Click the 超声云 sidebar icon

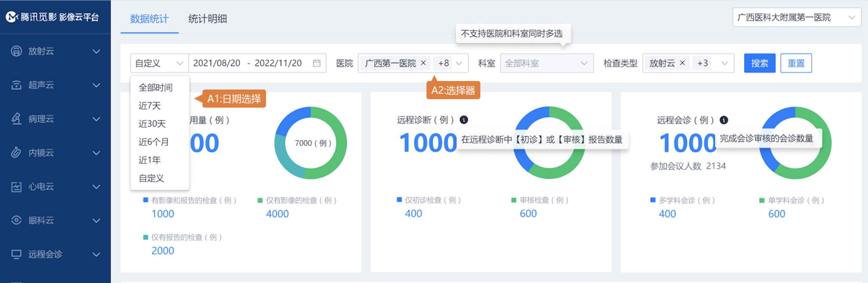pos(16,85)
